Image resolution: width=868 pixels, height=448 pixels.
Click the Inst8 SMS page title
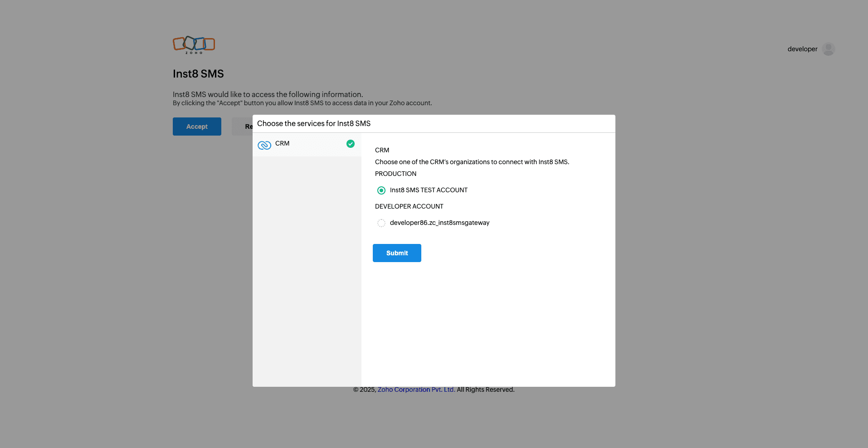(198, 74)
